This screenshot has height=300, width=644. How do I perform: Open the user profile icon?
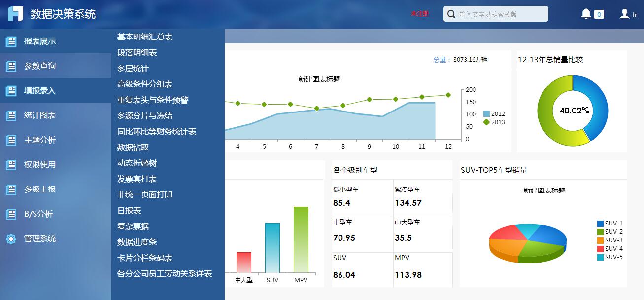click(625, 14)
